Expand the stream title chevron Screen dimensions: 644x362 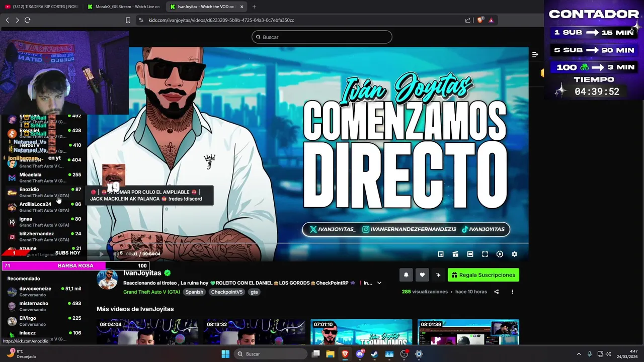(379, 283)
